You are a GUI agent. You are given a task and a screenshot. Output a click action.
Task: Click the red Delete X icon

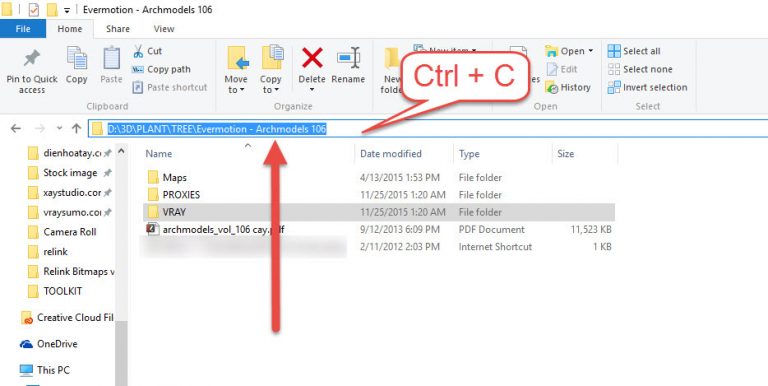312,58
